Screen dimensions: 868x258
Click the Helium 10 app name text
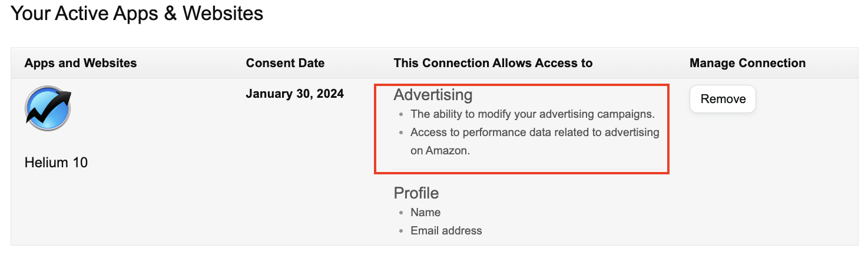(x=56, y=163)
